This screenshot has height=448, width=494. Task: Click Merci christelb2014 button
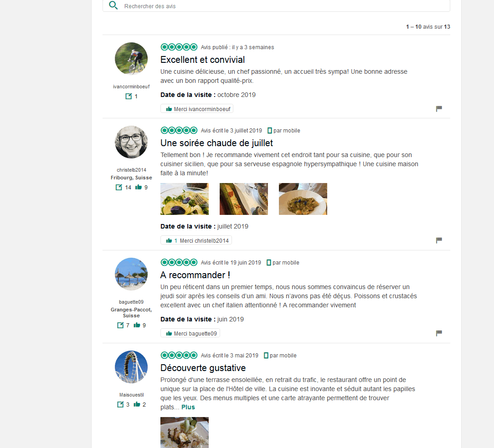tap(196, 240)
